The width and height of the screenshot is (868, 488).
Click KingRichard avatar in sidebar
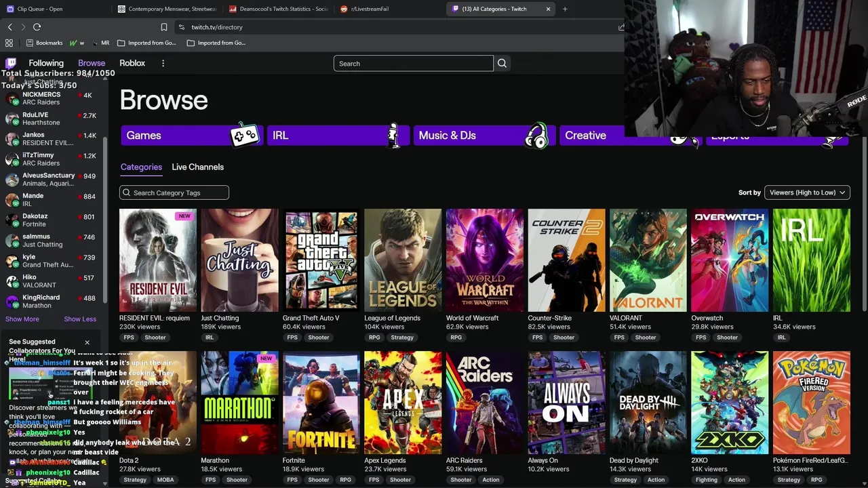tap(12, 302)
